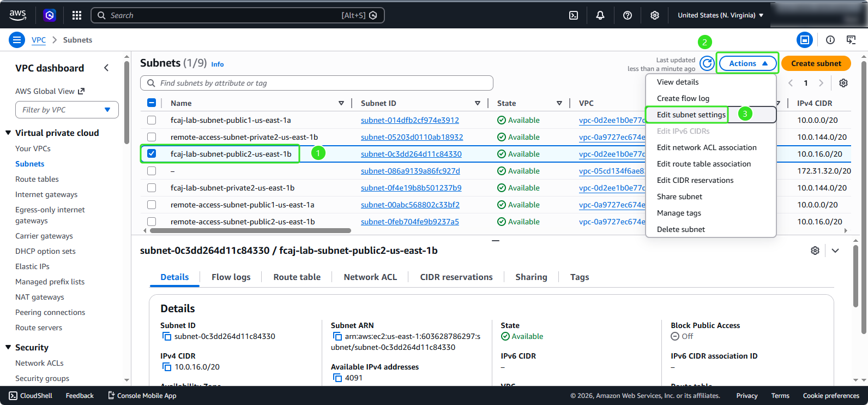Choose Create flow log menu item

pyautogui.click(x=711, y=98)
